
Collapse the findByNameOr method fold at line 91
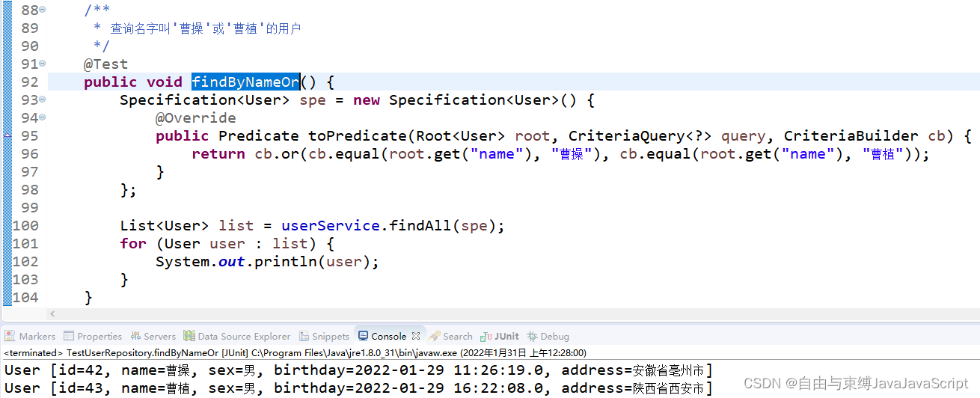pos(42,64)
